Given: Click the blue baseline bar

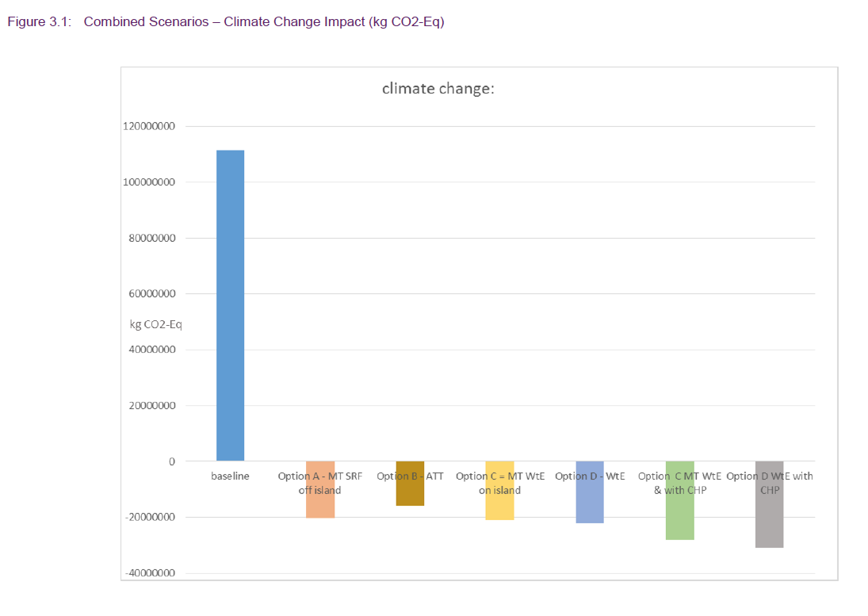Looking at the screenshot, I should tap(230, 305).
